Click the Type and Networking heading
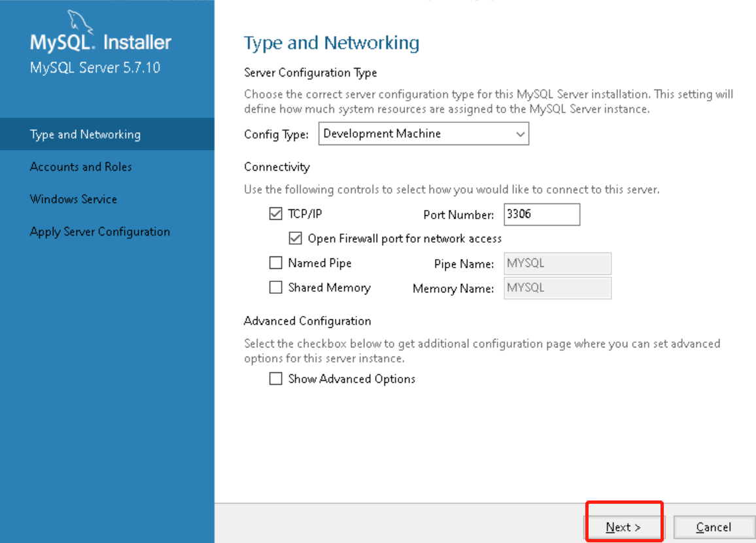The width and height of the screenshot is (756, 543). pyautogui.click(x=332, y=43)
